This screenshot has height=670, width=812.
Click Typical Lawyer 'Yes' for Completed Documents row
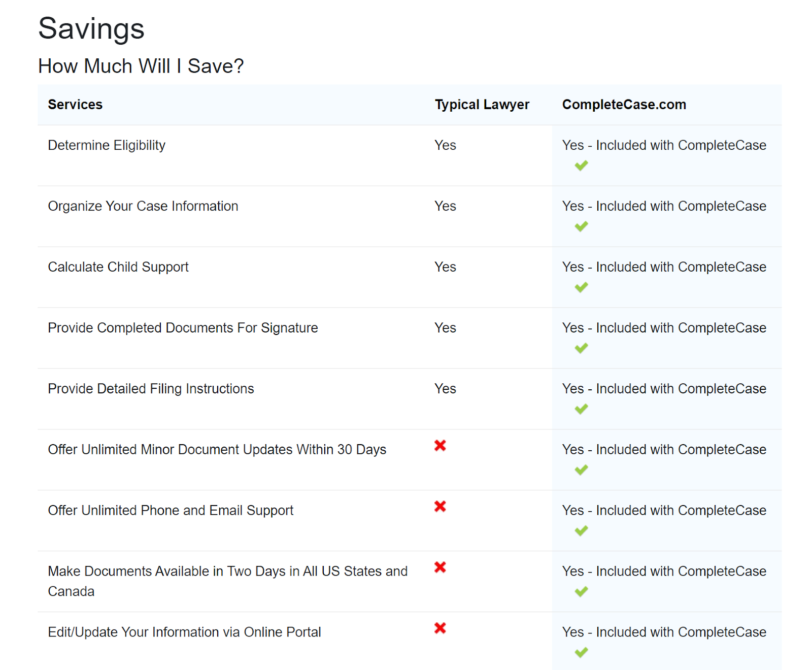[445, 328]
